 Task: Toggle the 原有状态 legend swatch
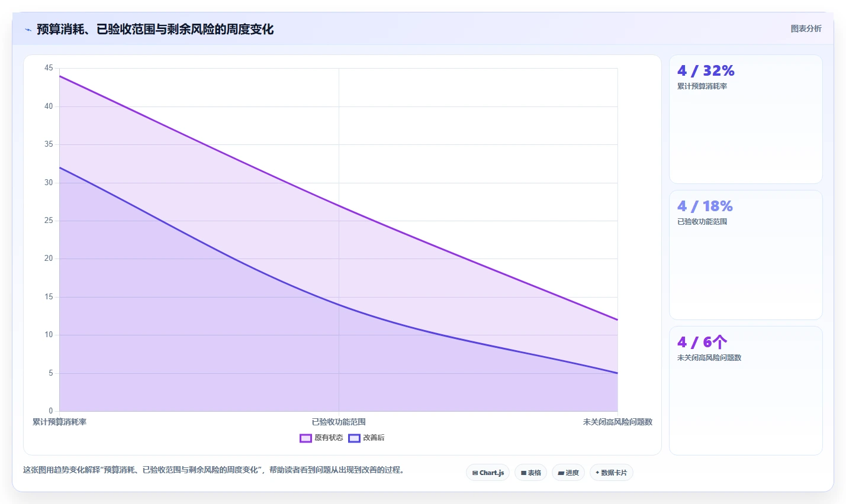coord(305,438)
